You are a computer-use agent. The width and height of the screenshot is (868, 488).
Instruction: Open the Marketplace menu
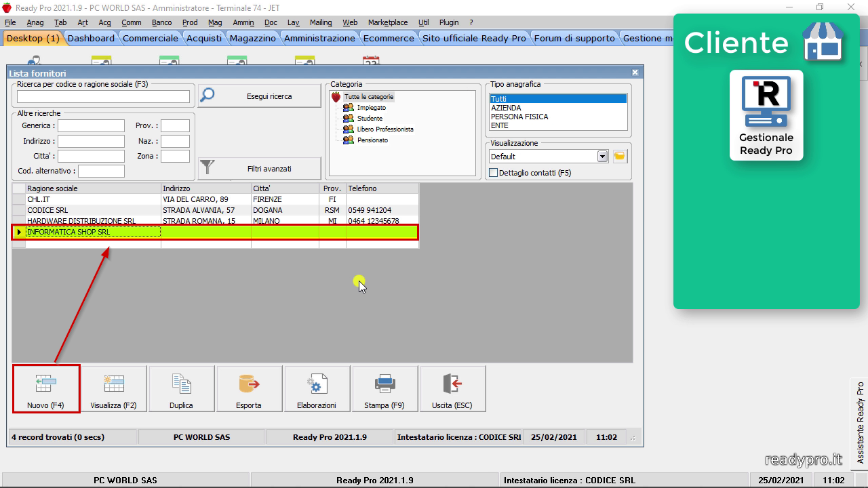388,22
